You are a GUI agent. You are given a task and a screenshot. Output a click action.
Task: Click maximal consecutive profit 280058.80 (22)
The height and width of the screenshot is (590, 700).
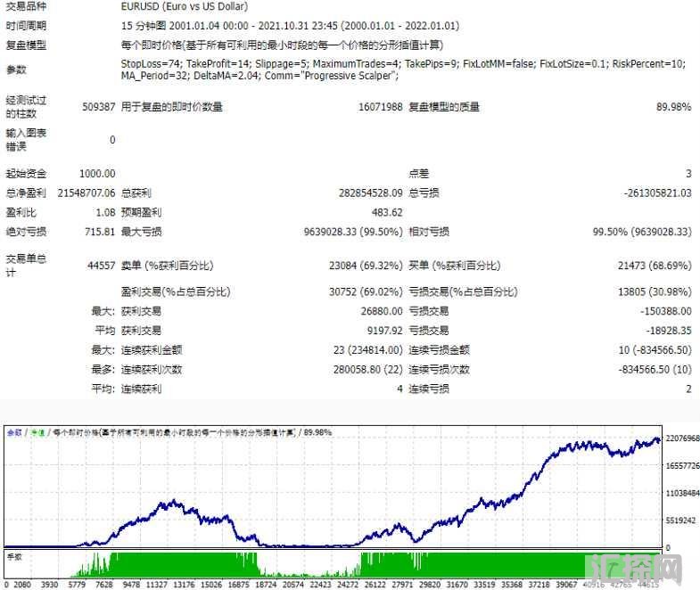tap(368, 370)
